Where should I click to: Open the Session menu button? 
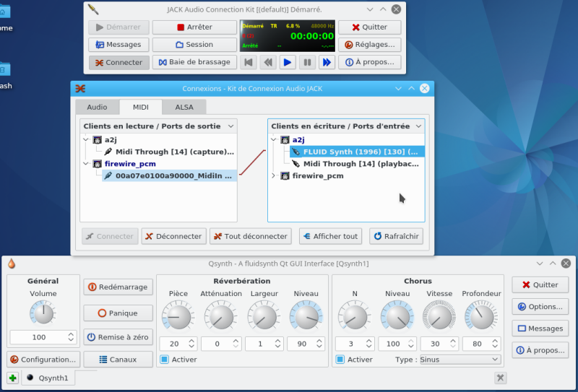(x=194, y=45)
